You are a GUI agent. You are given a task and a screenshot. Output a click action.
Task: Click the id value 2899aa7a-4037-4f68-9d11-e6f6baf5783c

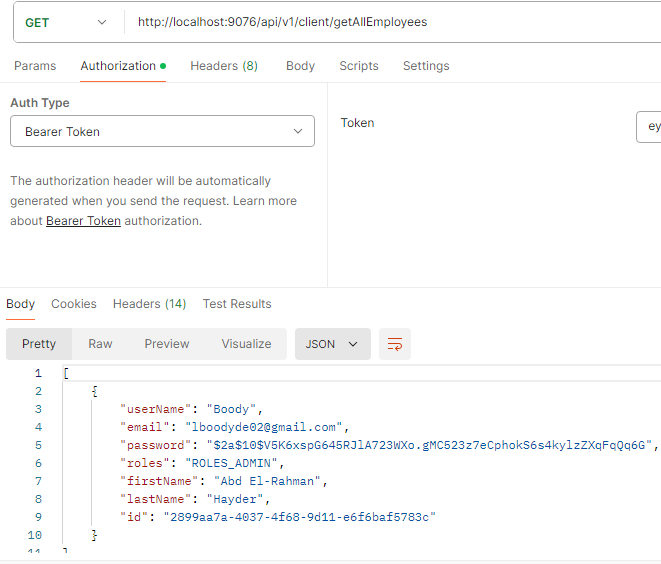click(x=299, y=517)
